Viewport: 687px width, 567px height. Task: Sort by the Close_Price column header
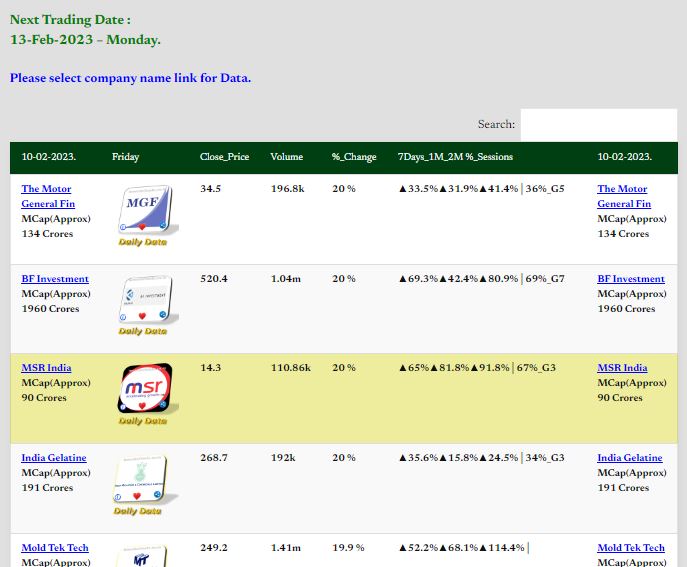coord(224,157)
